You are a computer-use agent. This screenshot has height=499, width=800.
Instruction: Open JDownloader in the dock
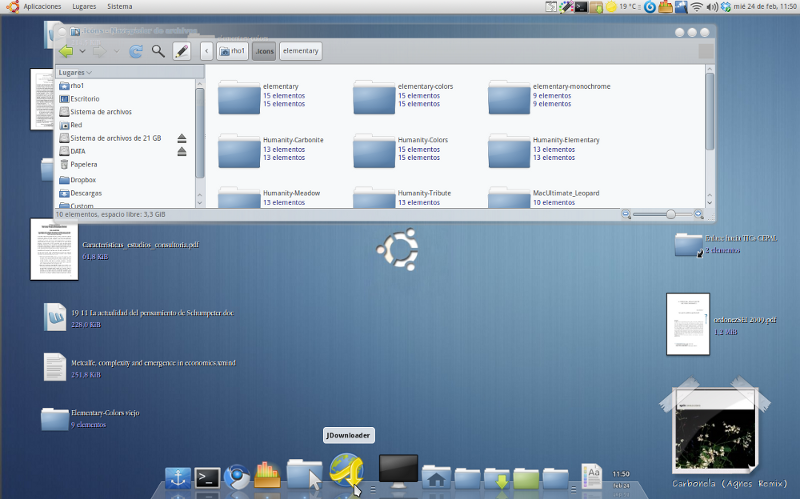pos(347,472)
